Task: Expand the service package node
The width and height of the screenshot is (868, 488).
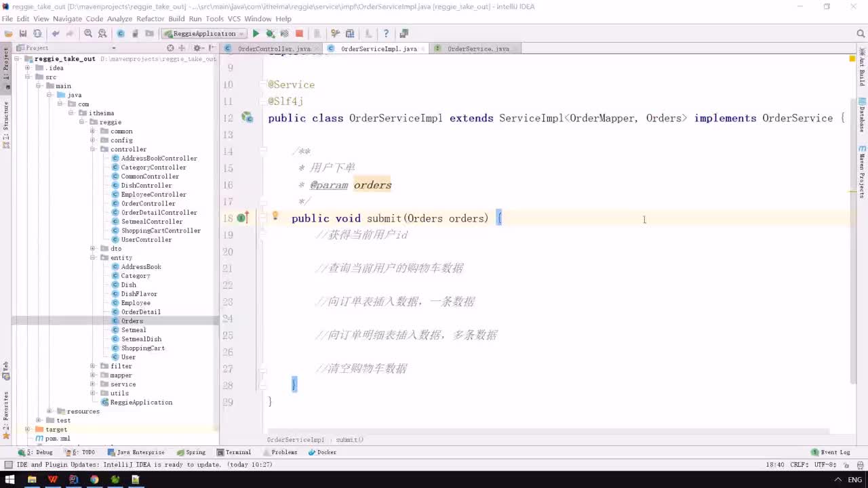Action: tap(93, 384)
